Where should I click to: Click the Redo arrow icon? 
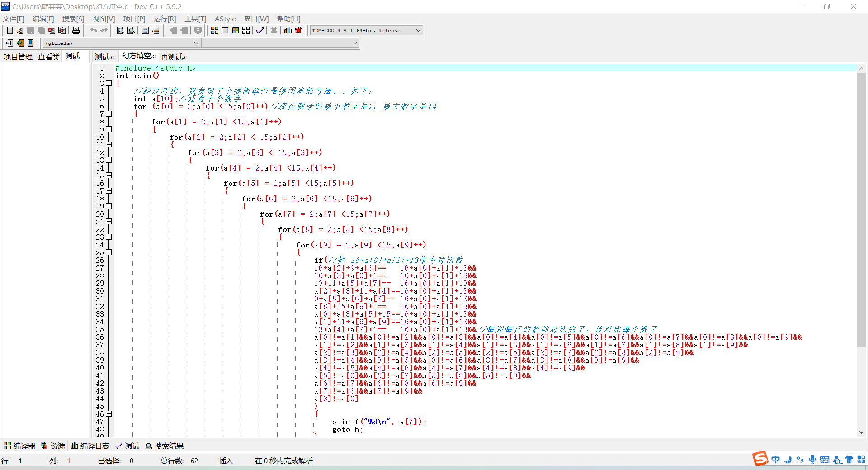pos(104,30)
